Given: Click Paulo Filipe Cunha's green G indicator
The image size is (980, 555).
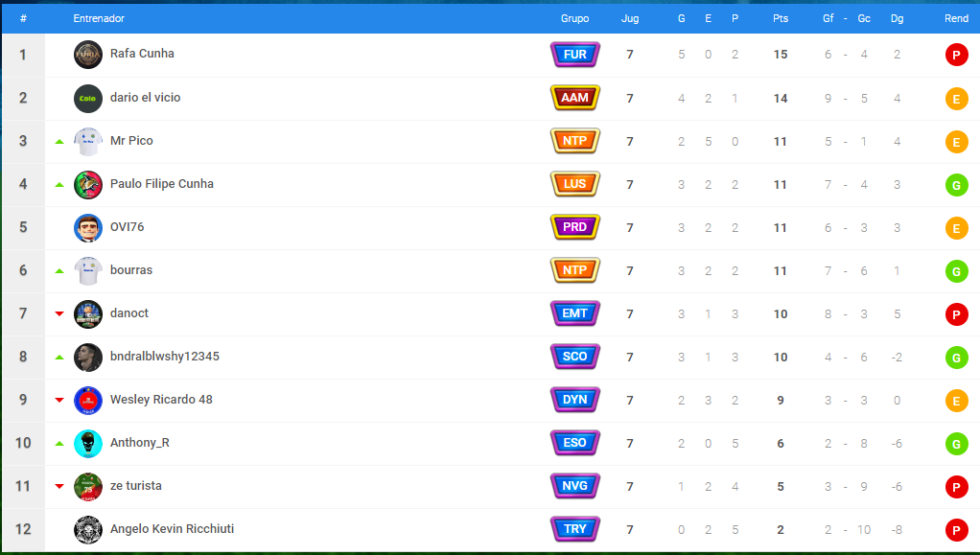Looking at the screenshot, I should click(956, 185).
